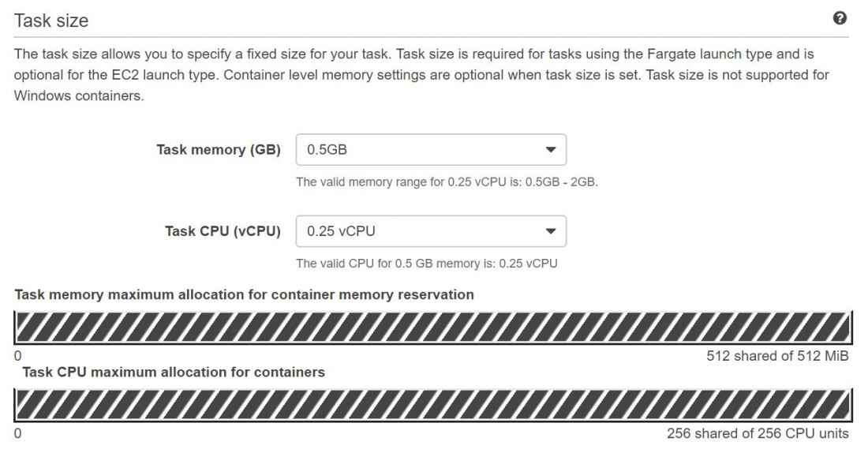Click the 256 shared of 256 CPU units text
The height and width of the screenshot is (453, 868).
coord(758,433)
